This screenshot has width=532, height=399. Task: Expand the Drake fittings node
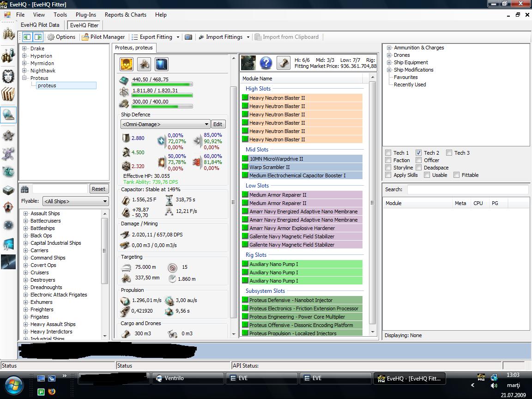(x=24, y=48)
